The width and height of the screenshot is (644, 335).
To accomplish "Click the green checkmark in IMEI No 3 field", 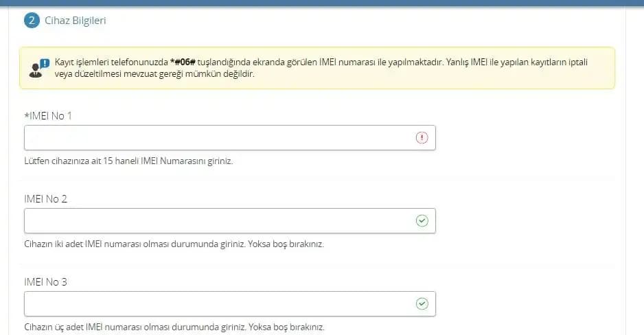I will (422, 304).
